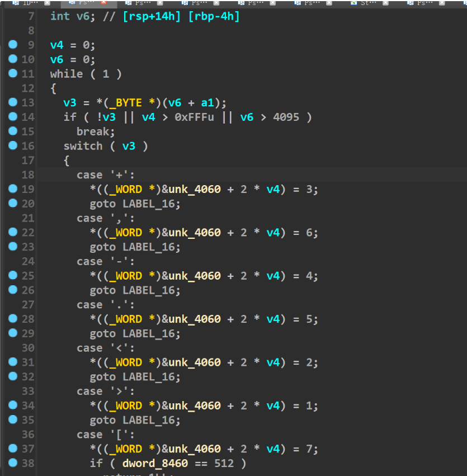Close the active tab with red X
The width and height of the screenshot is (467, 476).
[103, 3]
